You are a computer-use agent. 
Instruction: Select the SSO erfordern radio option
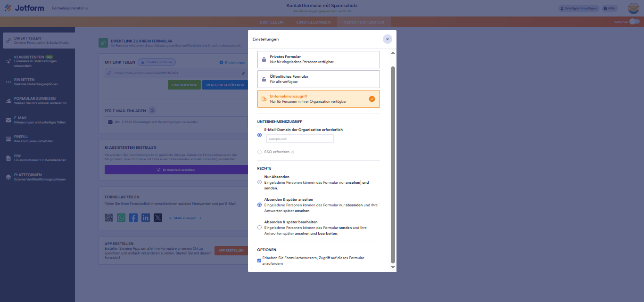(x=259, y=152)
